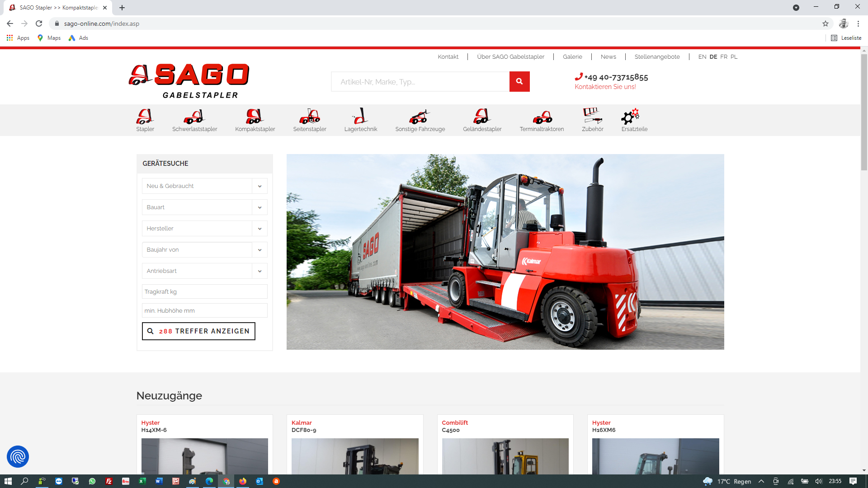Open Über SAGO Gabelstapler page

(x=510, y=56)
